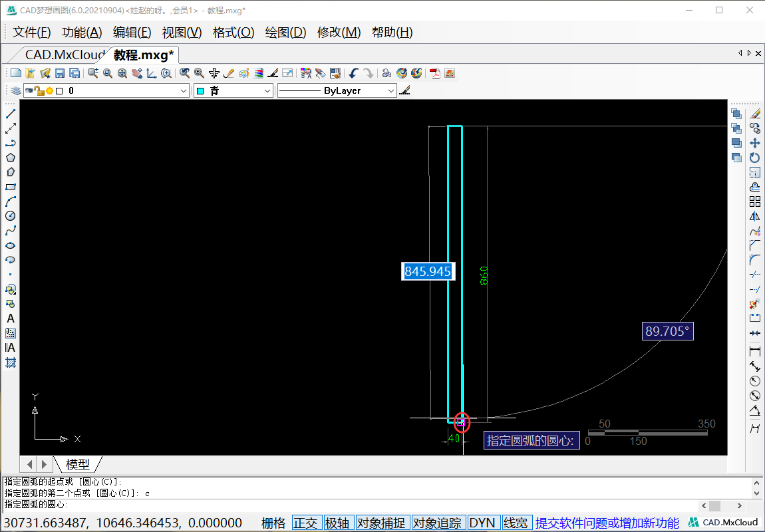The height and width of the screenshot is (532, 765).
Task: Click 提交软件问题或增加新功能 link
Action: [607, 523]
